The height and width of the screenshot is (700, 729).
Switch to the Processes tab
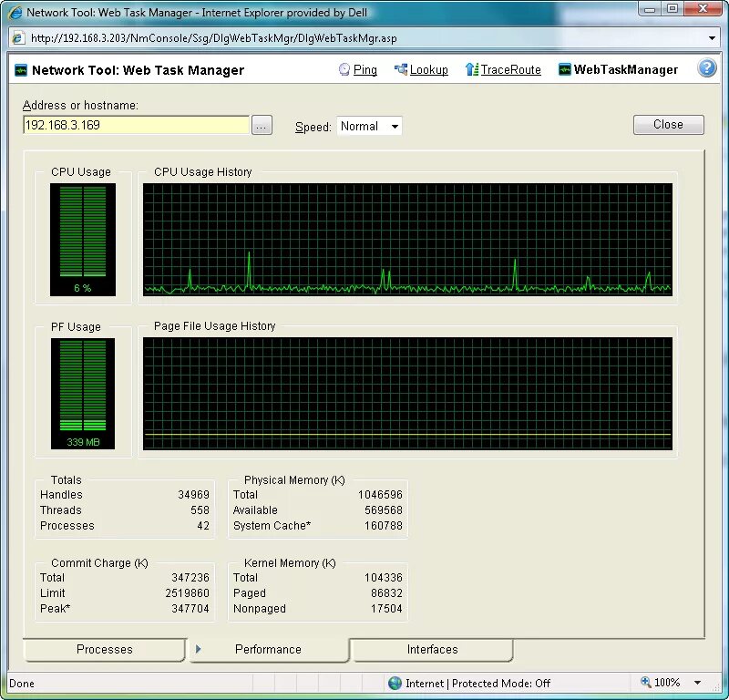coord(105,649)
